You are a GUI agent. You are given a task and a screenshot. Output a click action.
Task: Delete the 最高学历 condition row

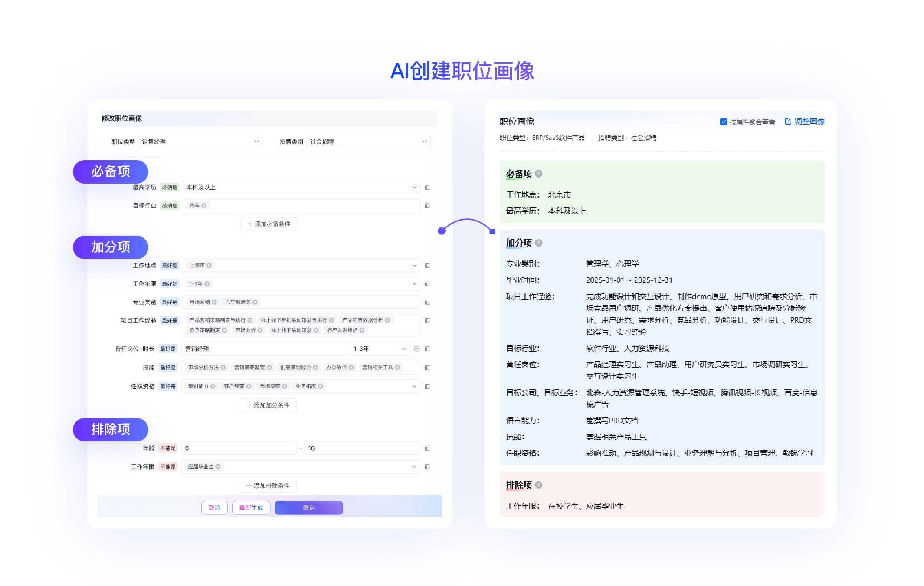click(427, 188)
